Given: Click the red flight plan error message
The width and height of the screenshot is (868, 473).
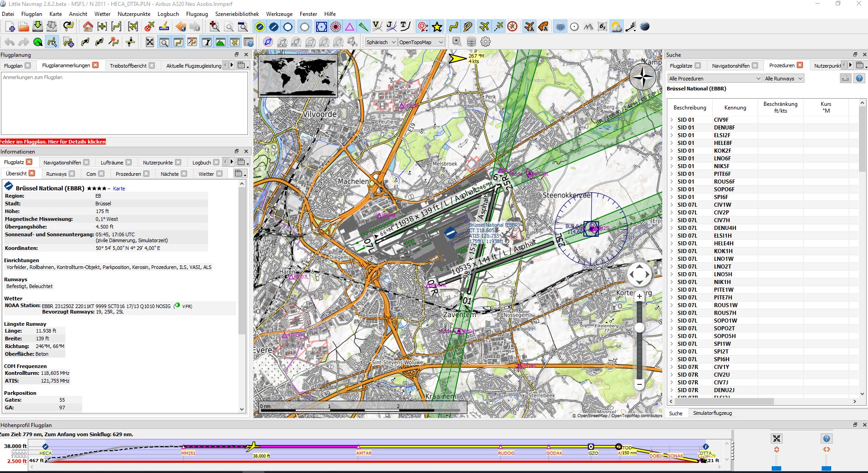Looking at the screenshot, I should click(53, 142).
